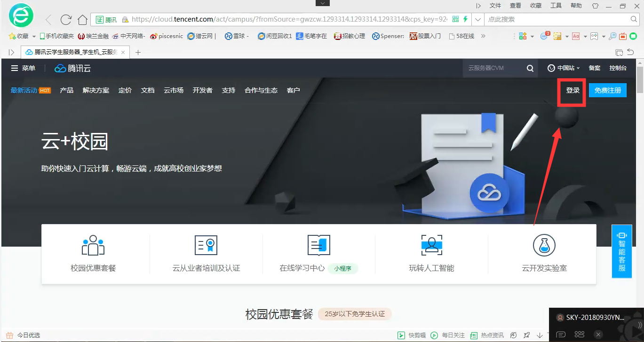
Task: Open the 股票入门 bookmark
Action: (x=425, y=36)
